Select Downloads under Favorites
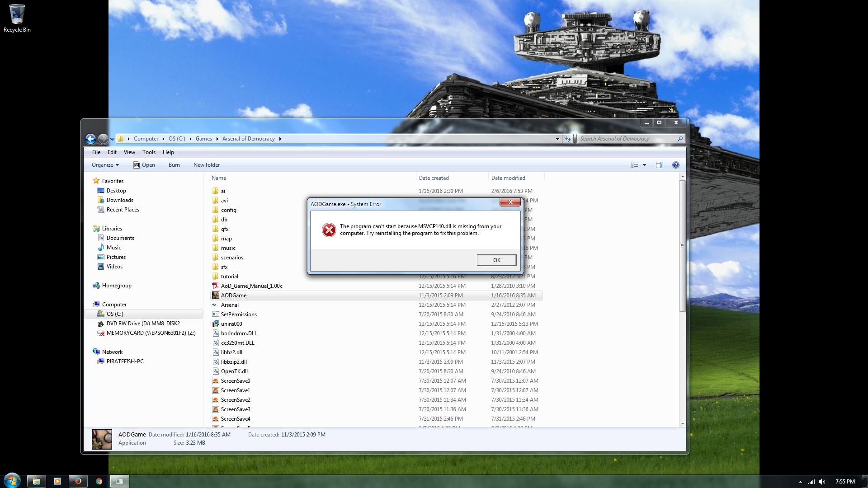This screenshot has height=488, width=868. tap(120, 200)
